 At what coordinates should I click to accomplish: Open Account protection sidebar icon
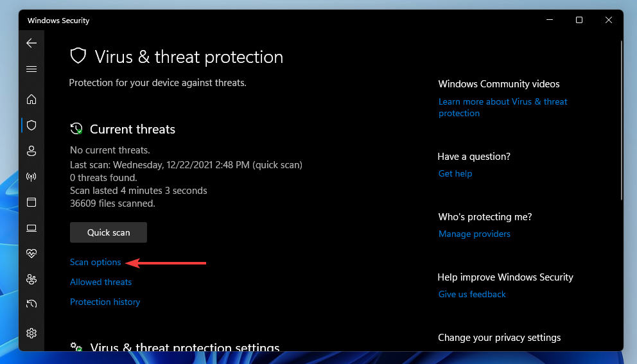(31, 151)
